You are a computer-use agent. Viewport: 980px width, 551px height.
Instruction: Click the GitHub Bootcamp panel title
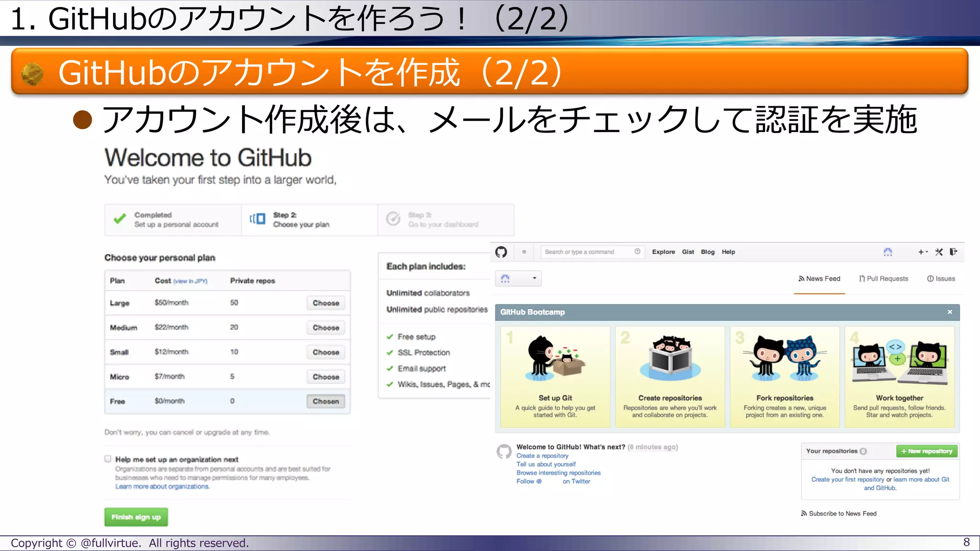[x=533, y=312]
